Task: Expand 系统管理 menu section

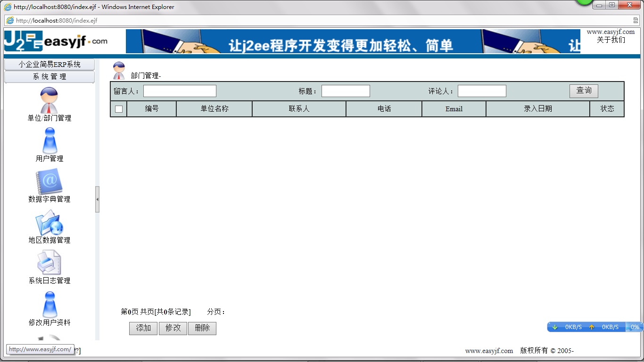Action: coord(50,77)
